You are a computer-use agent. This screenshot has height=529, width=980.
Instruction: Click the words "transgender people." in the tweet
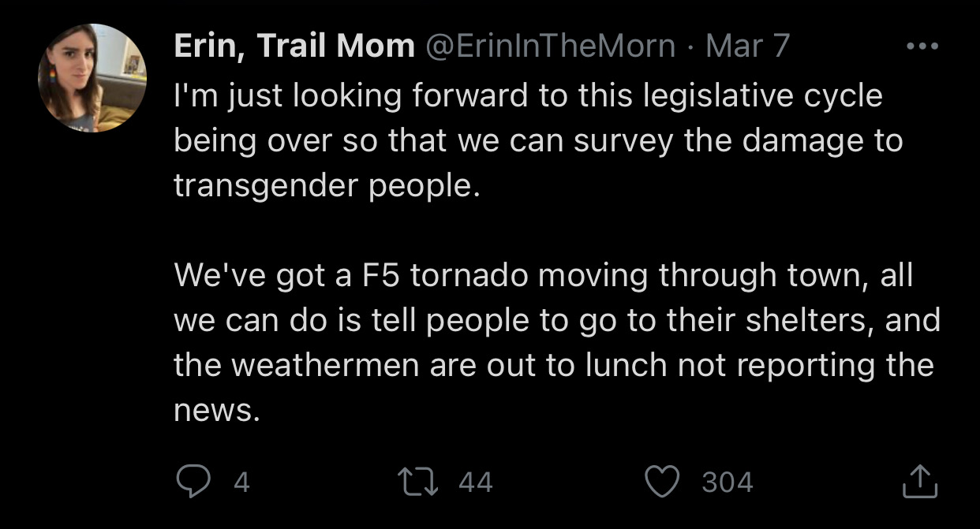pyautogui.click(x=327, y=185)
